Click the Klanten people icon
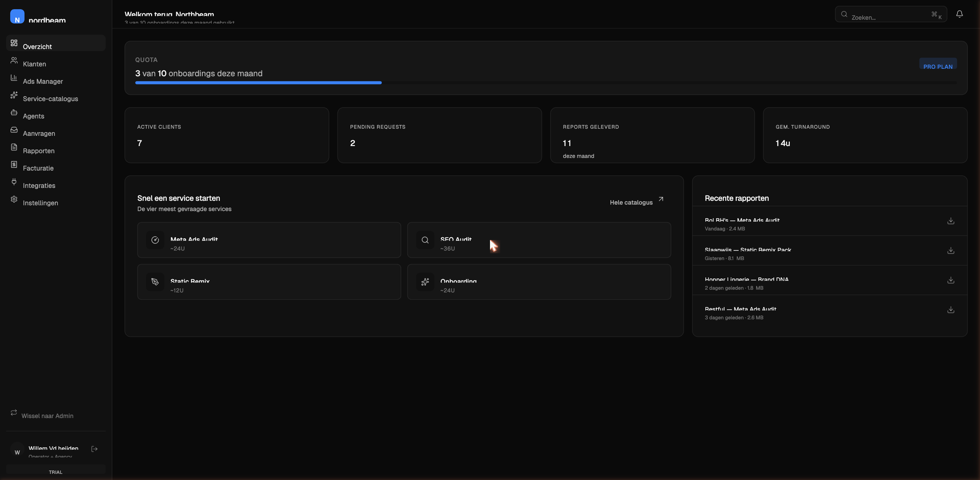The width and height of the screenshot is (980, 480). (x=14, y=60)
